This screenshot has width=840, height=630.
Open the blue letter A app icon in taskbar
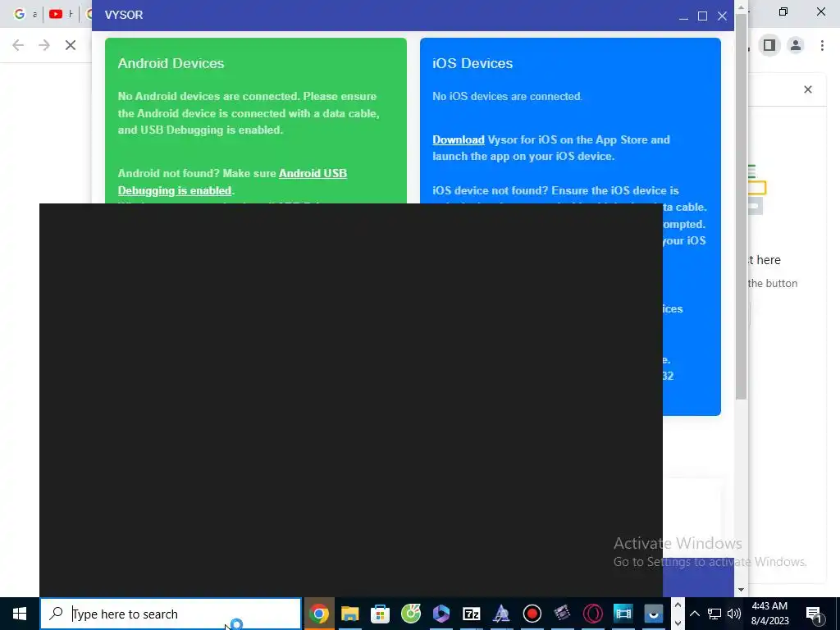pyautogui.click(x=501, y=614)
